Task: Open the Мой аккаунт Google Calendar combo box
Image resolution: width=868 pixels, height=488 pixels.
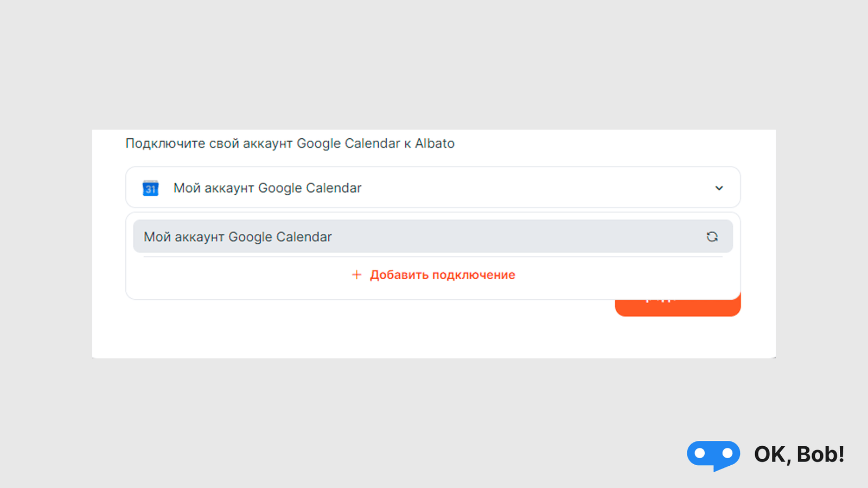Action: click(433, 188)
